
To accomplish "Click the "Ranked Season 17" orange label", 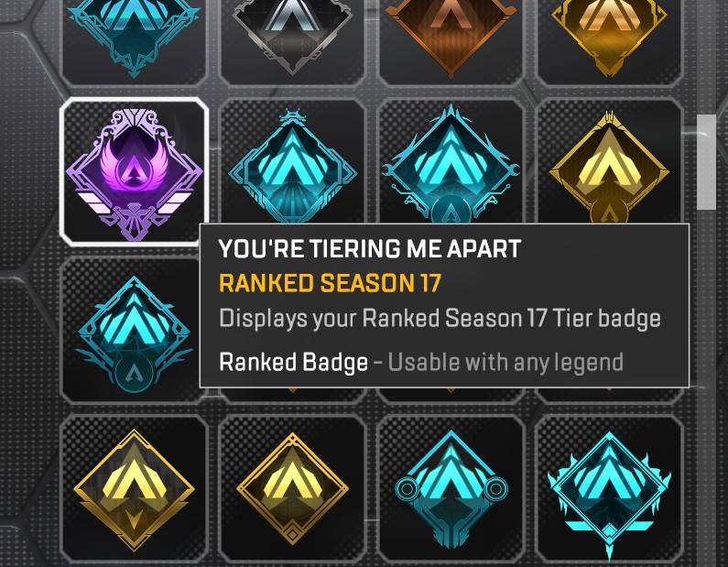I will (x=330, y=283).
